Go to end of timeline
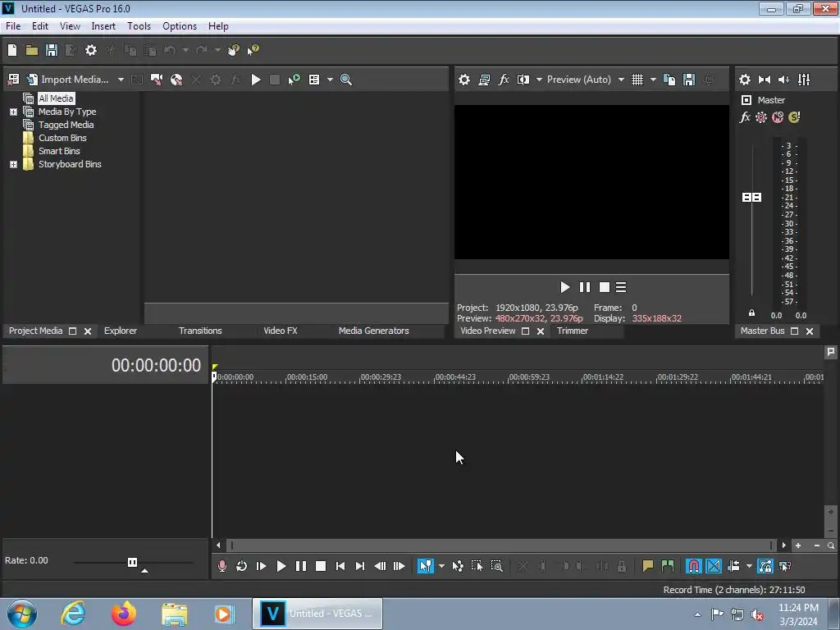The width and height of the screenshot is (840, 630). pos(360,566)
